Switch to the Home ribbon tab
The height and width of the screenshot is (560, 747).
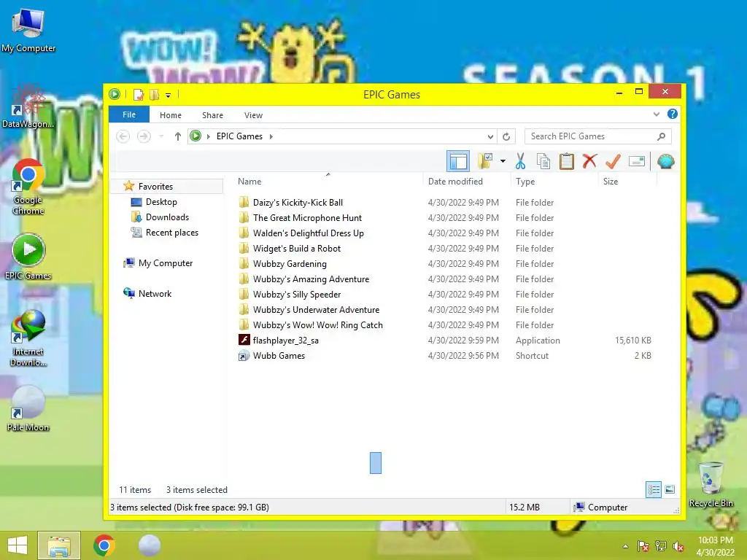171,115
